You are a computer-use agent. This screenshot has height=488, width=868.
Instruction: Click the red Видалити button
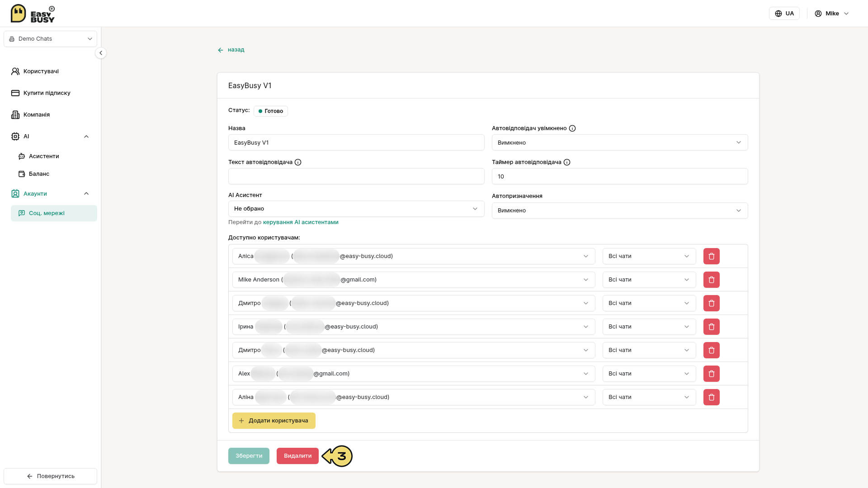pos(297,456)
